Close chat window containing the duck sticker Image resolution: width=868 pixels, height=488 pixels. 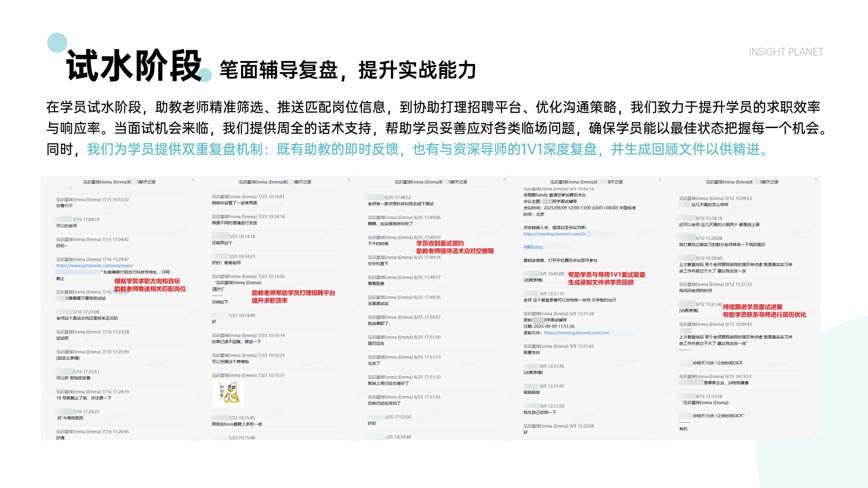349,179
